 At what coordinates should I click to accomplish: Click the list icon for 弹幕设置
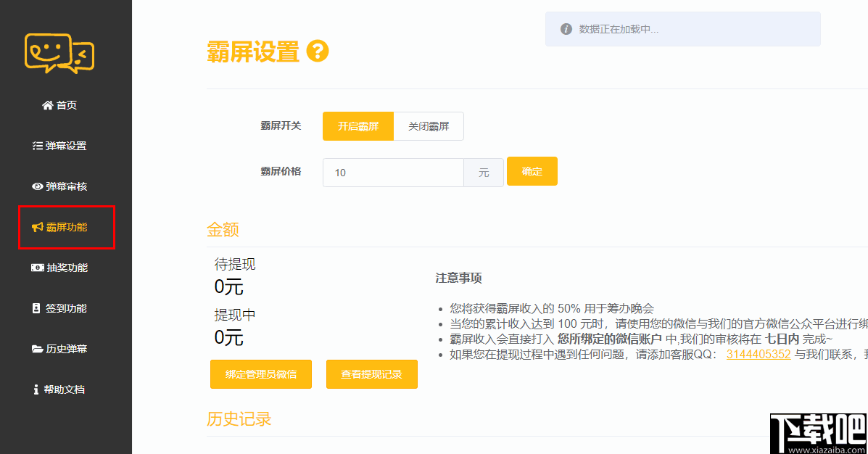(39, 145)
